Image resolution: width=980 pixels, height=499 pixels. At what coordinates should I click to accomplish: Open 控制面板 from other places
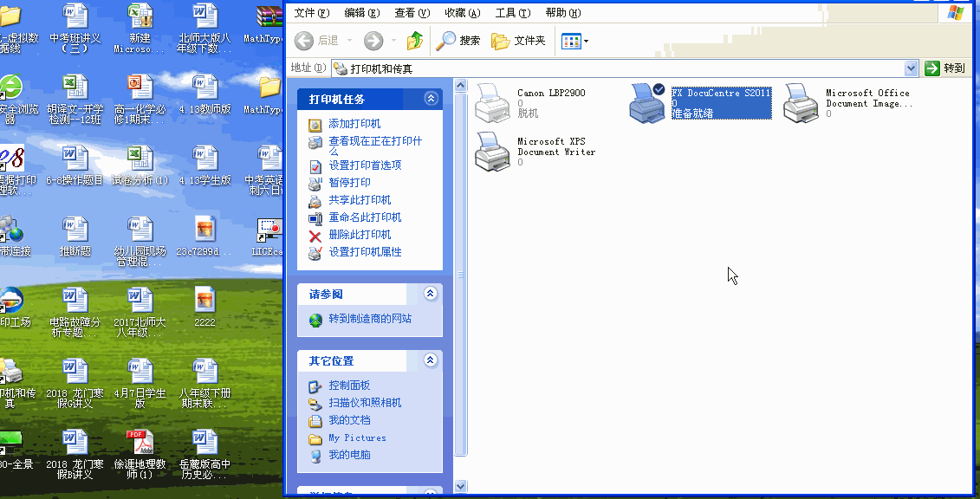[x=349, y=386]
